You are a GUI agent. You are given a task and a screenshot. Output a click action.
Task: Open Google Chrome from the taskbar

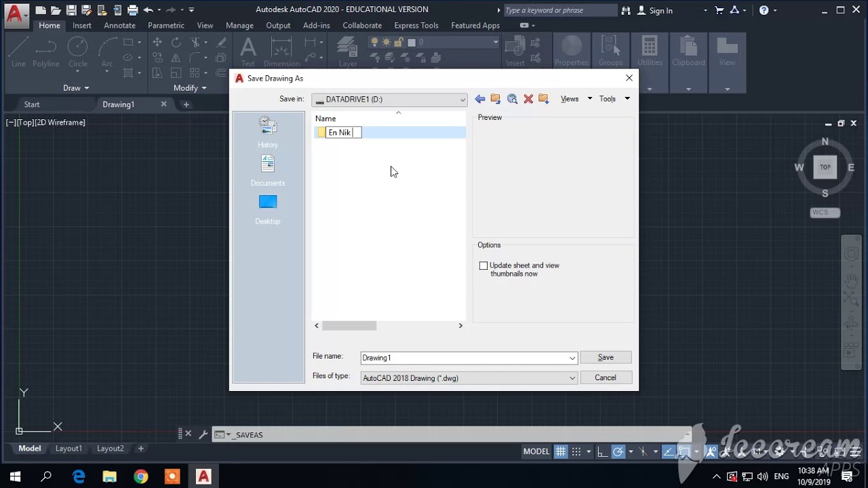(140, 476)
